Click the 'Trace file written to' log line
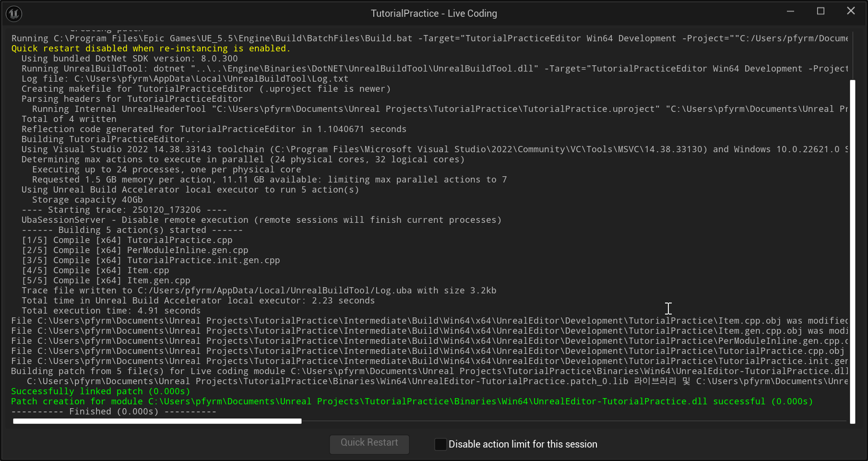Screen dimensions: 868x461 (x=259, y=291)
